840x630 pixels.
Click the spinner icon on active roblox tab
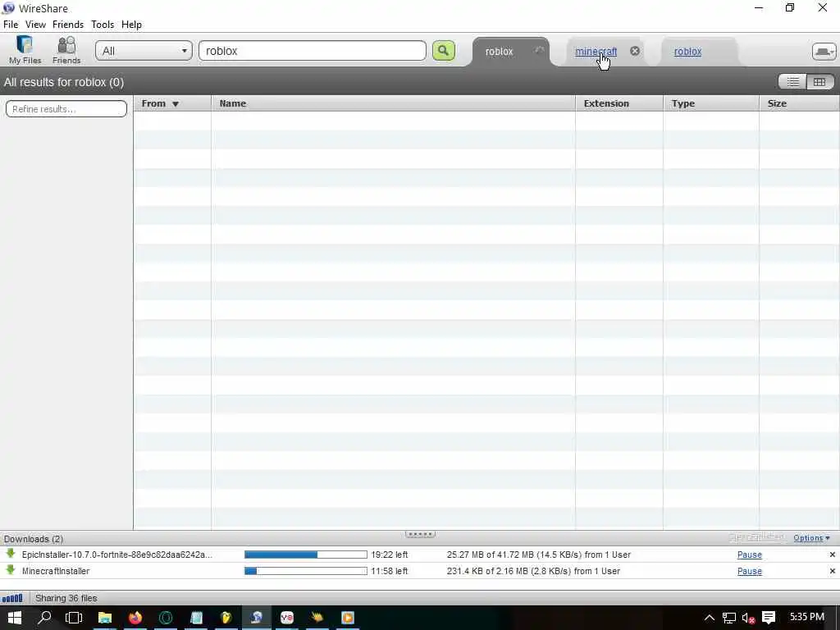[540, 50]
